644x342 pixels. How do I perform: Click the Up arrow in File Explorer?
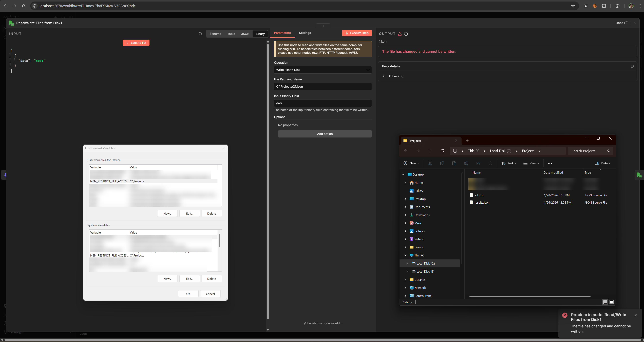pyautogui.click(x=430, y=151)
